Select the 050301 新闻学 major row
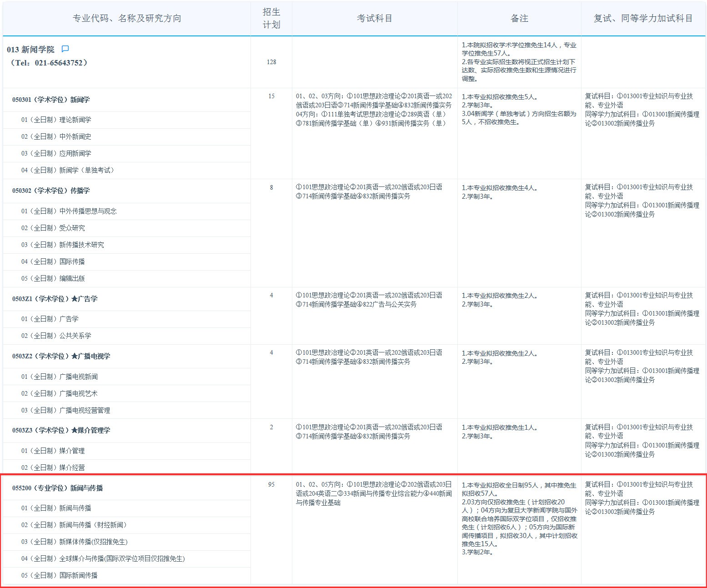 click(51, 100)
